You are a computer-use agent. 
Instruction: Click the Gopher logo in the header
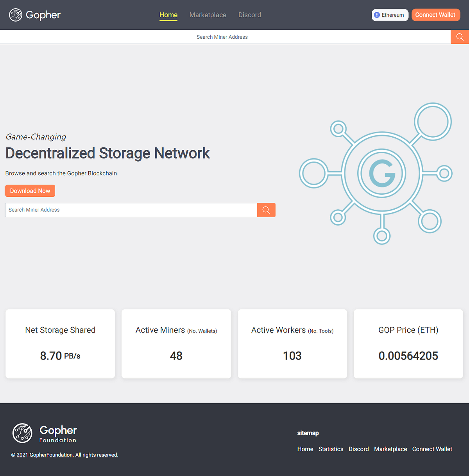tap(34, 15)
